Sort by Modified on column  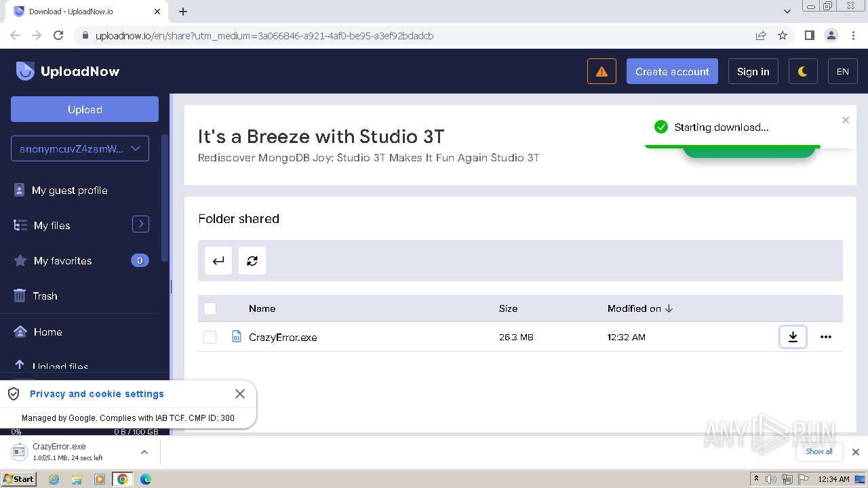[x=640, y=308]
